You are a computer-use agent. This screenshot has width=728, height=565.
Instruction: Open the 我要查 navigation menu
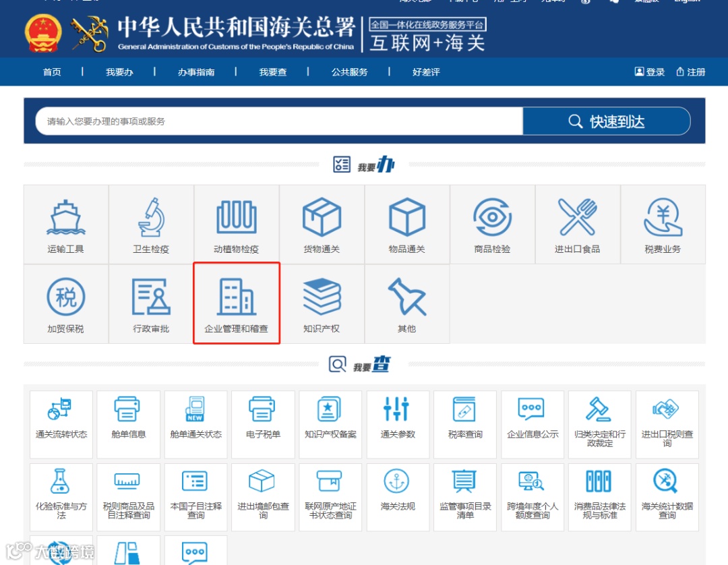click(272, 72)
